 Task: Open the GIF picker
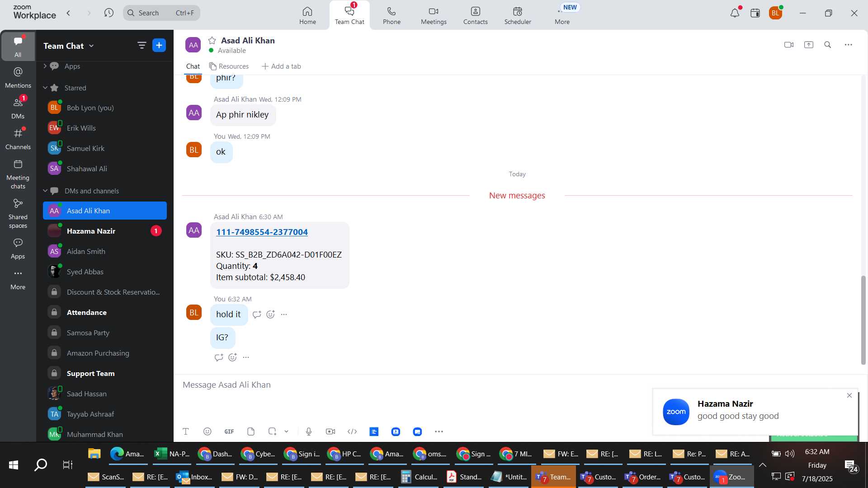[x=229, y=432]
